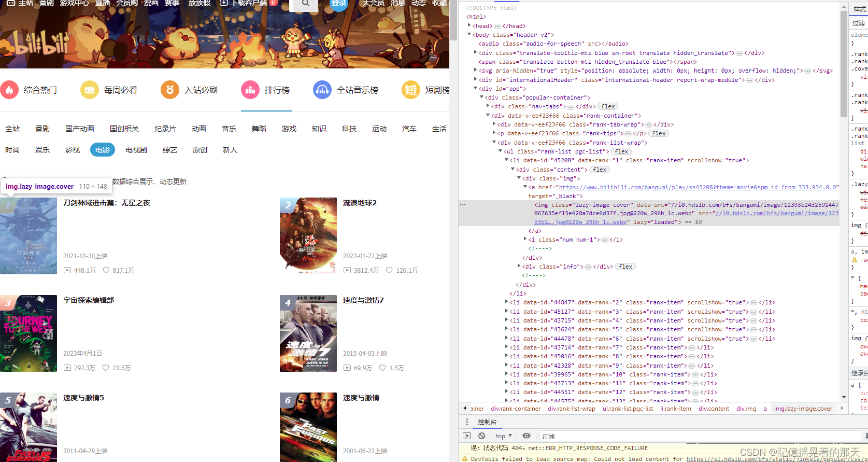Expand the nav-tabs div node
This screenshot has height=462, width=868.
click(x=488, y=106)
